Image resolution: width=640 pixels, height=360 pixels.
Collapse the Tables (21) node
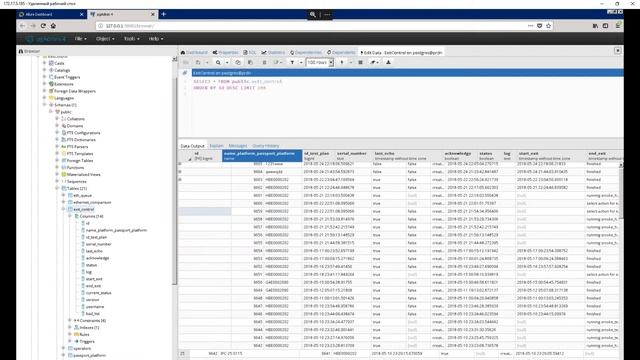point(58,188)
